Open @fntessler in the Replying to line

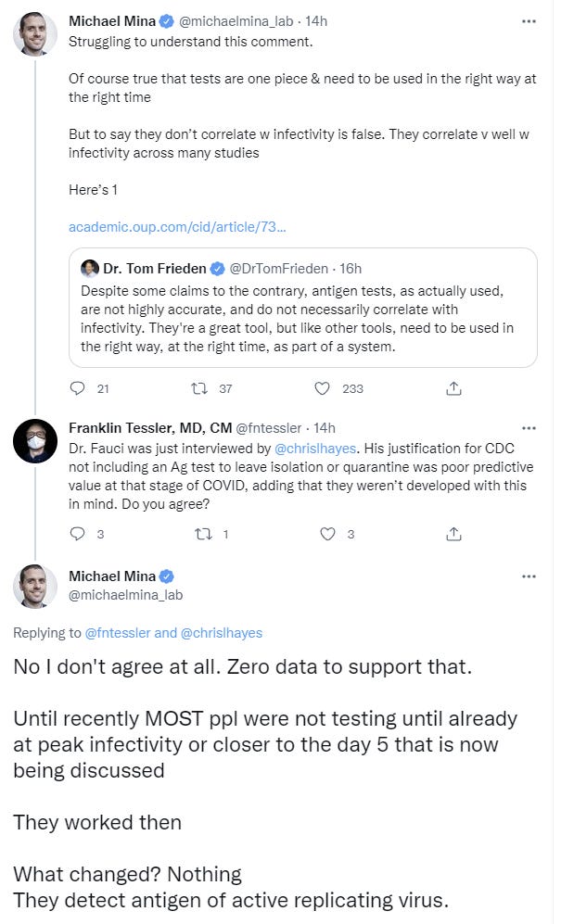[118, 633]
